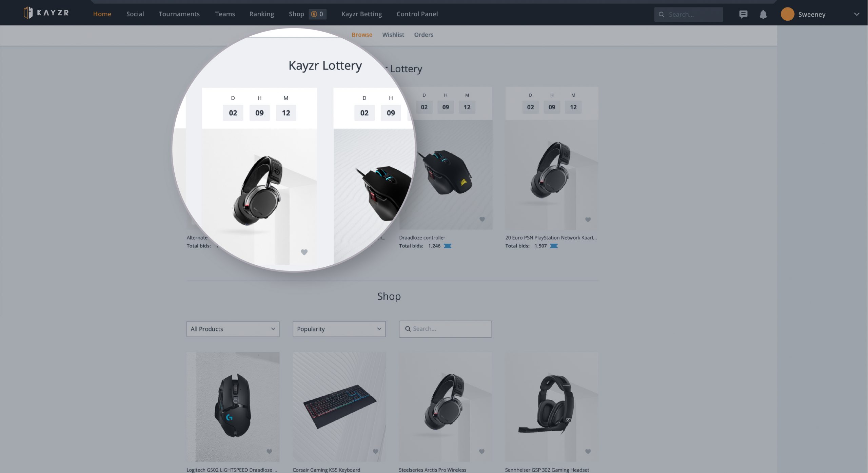Click the wishlist heart icon on Steelseries Arctis
868x473 pixels.
click(x=482, y=452)
